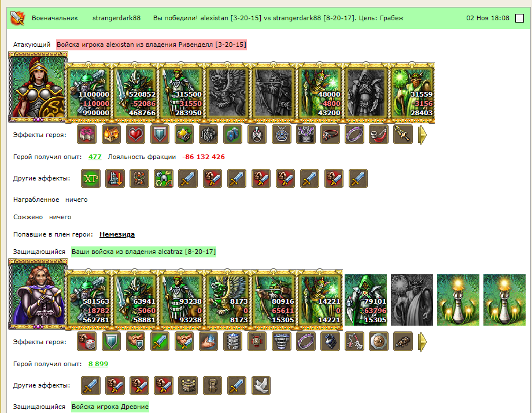Screen dimensions: 532x413
Task: Click the dwarf unit card showing 1100000
Action: [x=89, y=93]
